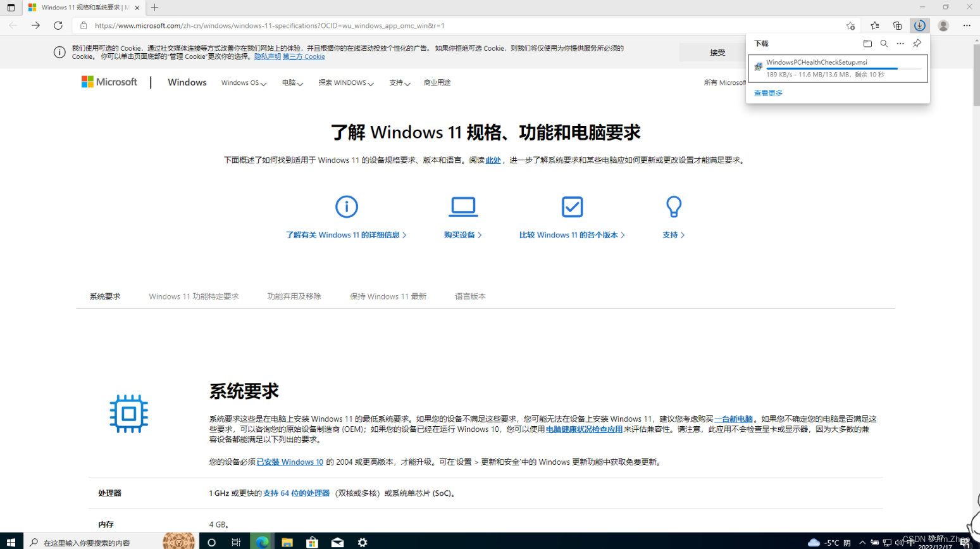This screenshot has width=980, height=549.
Task: Open the Collections toolbar icon
Action: click(x=897, y=26)
